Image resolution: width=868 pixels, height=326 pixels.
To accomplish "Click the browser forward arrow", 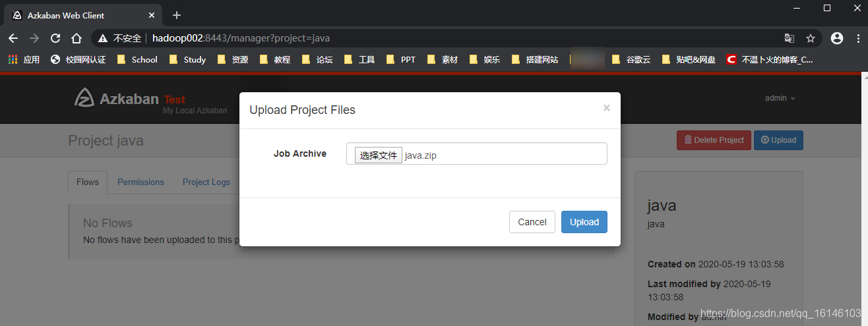I will (x=34, y=38).
